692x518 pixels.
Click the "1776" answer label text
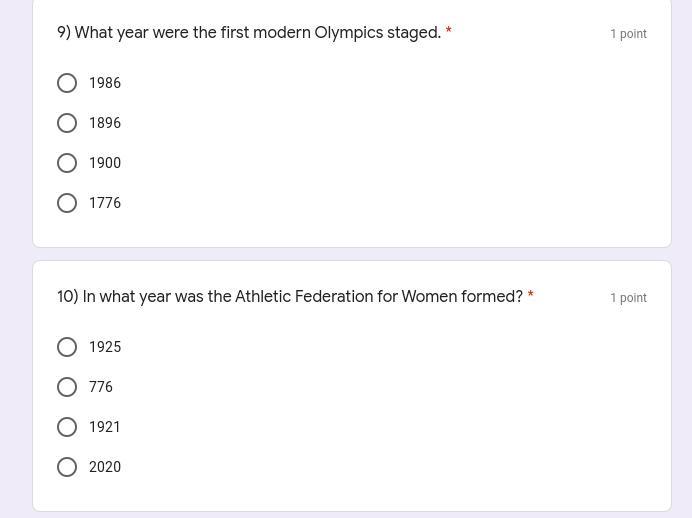[x=105, y=203]
